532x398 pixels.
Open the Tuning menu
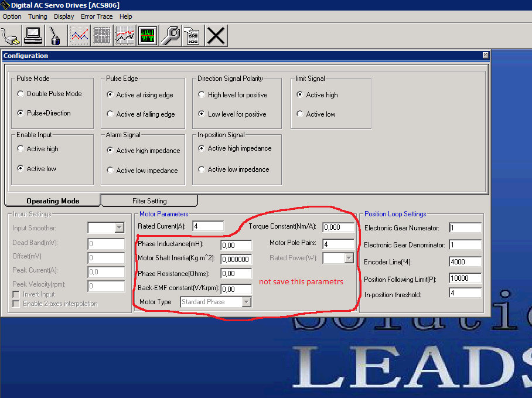coord(37,16)
